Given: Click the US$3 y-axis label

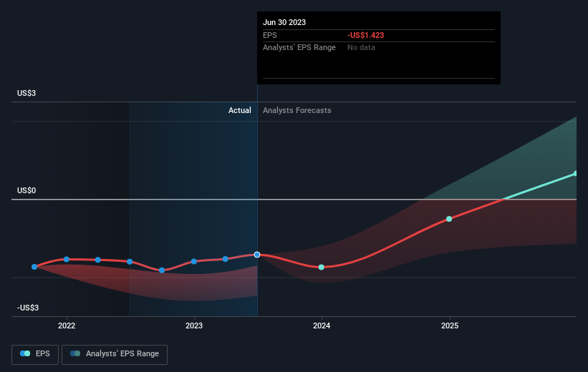Looking at the screenshot, I should (x=26, y=93).
